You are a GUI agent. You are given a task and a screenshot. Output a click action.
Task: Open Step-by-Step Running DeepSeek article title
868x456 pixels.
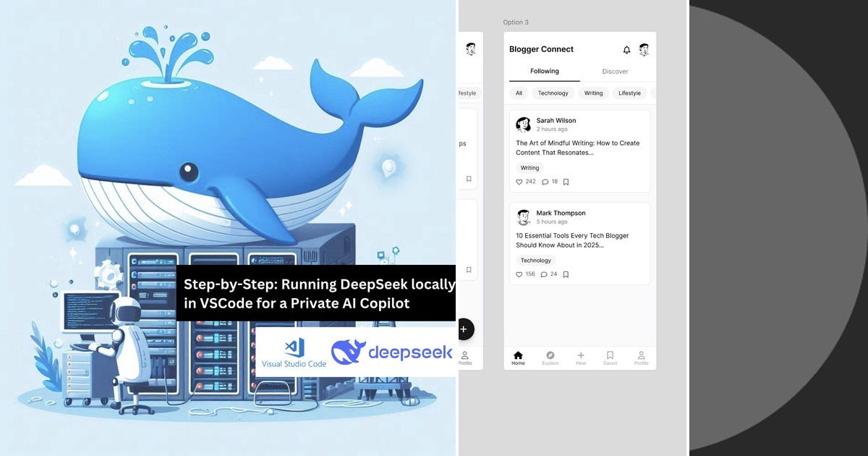tap(319, 293)
